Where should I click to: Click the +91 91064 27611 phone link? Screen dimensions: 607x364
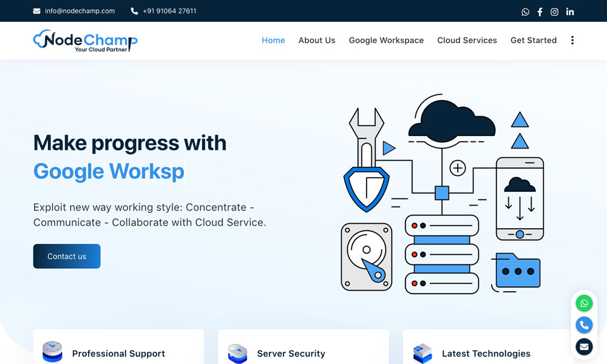[169, 11]
